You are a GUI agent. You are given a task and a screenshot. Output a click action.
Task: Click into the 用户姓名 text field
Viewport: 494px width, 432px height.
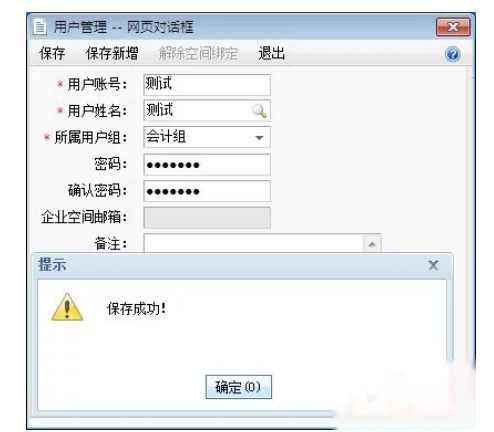point(198,110)
